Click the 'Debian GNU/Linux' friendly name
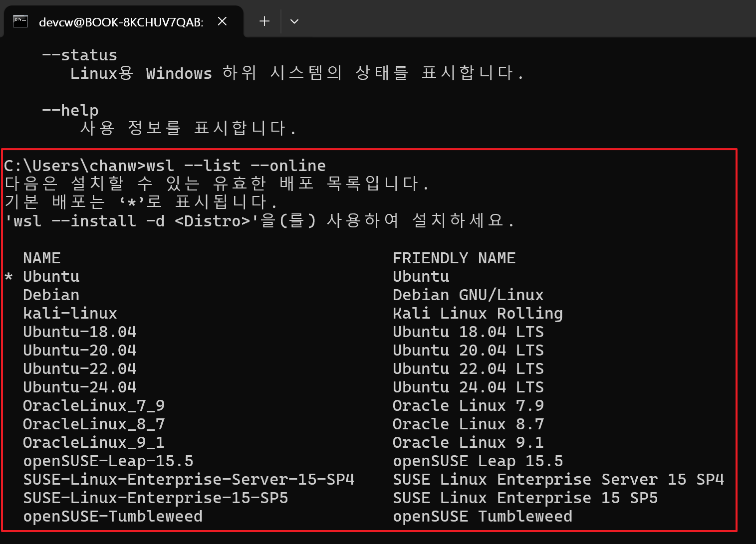 (x=468, y=295)
